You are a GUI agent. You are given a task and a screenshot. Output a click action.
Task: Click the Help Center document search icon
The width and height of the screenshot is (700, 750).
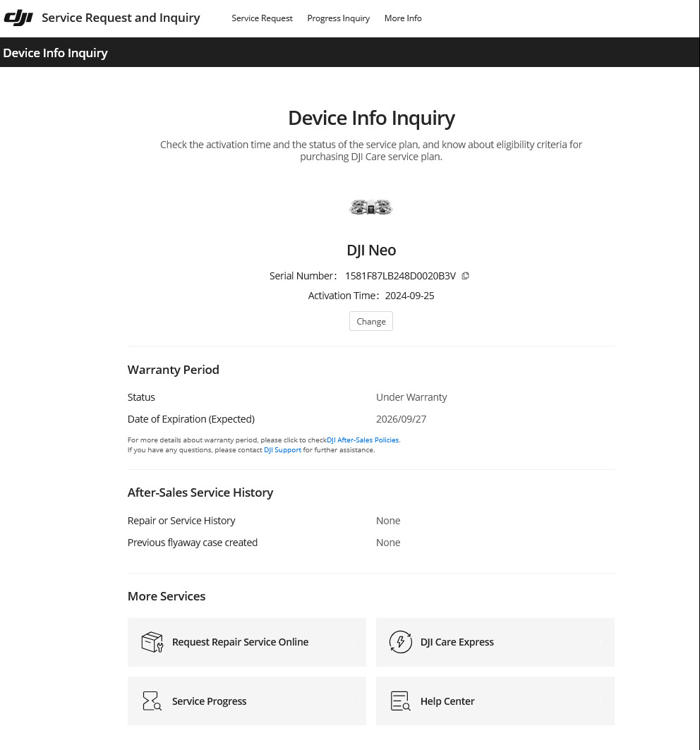(401, 701)
